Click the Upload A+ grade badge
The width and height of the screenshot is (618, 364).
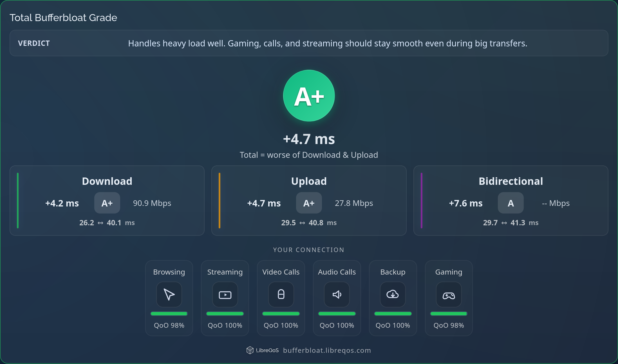[x=309, y=203]
